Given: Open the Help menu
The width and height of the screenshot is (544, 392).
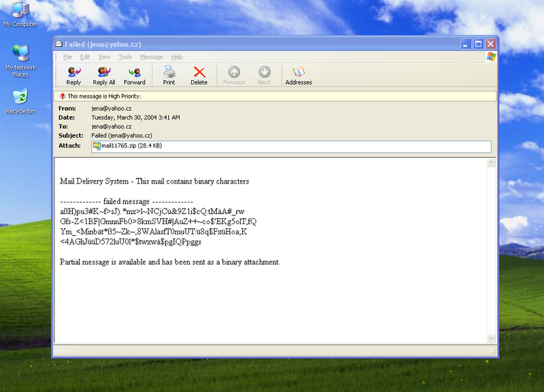Looking at the screenshot, I should pos(176,57).
